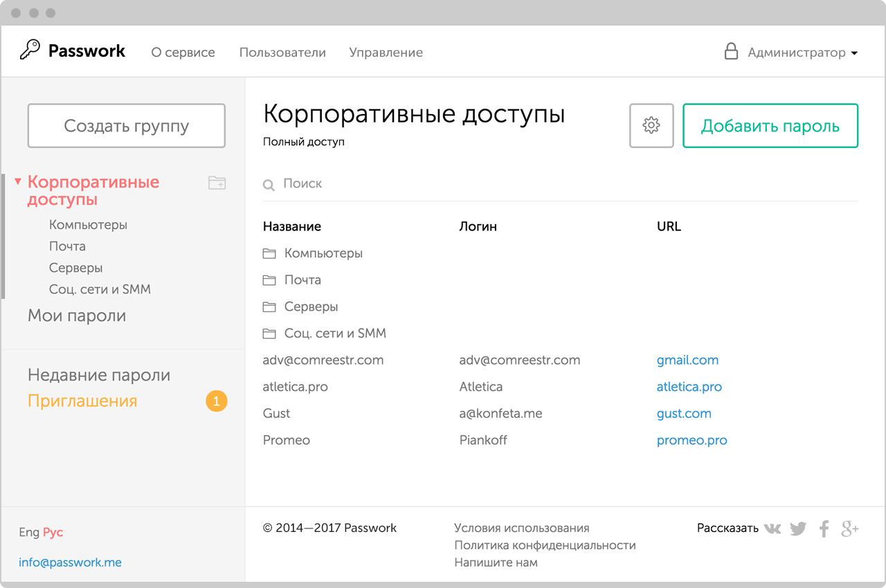Viewport: 886px width, 588px height.
Task: Share via VK icon in footer
Action: click(x=772, y=529)
